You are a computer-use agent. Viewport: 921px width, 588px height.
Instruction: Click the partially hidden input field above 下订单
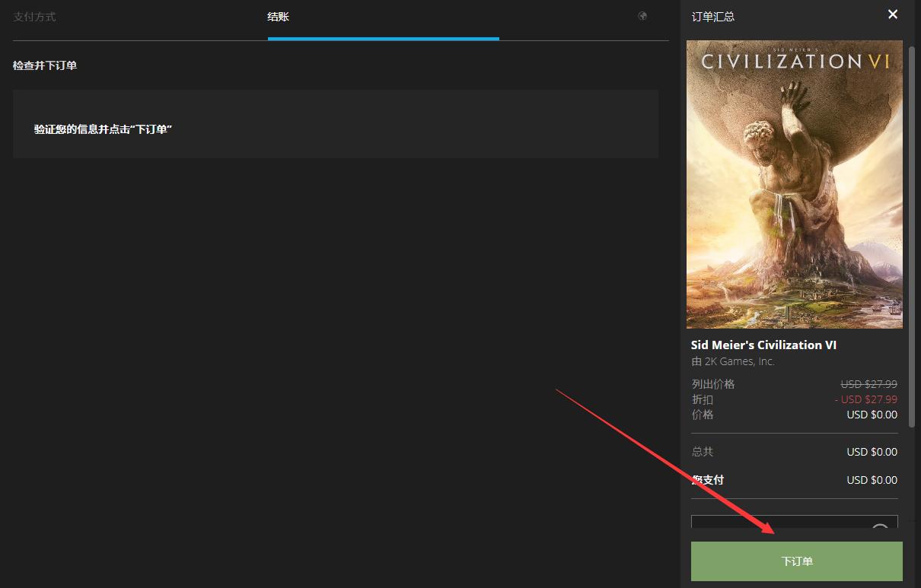coord(776,523)
